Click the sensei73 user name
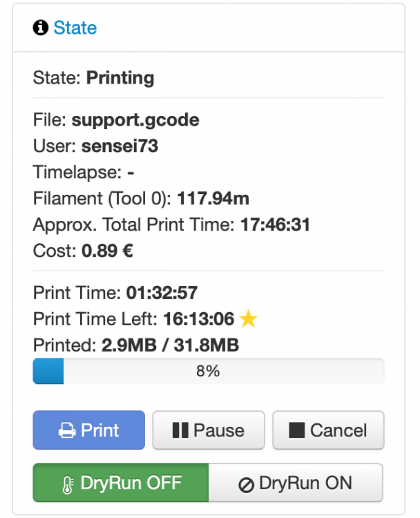420x518 pixels. coord(120,146)
